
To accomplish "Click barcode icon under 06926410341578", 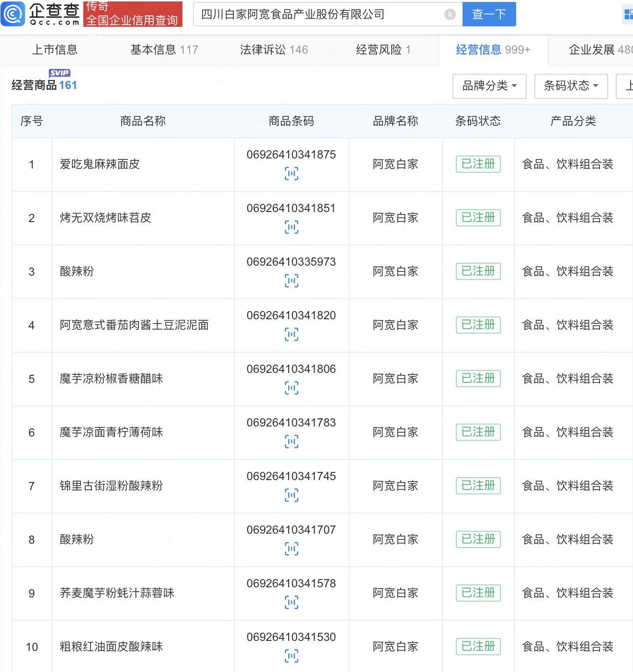I will (291, 602).
